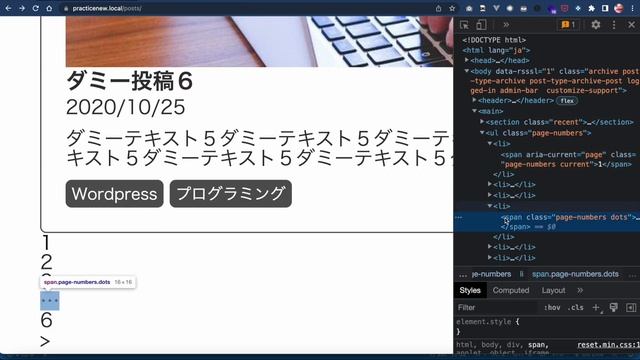
Task: Go forward in browser history
Action: click(22, 8)
